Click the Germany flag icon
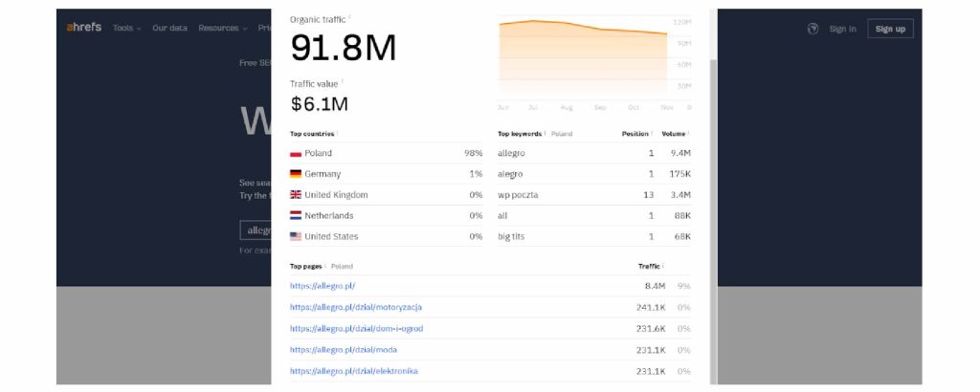This screenshot has height=392, width=980. pos(296,174)
